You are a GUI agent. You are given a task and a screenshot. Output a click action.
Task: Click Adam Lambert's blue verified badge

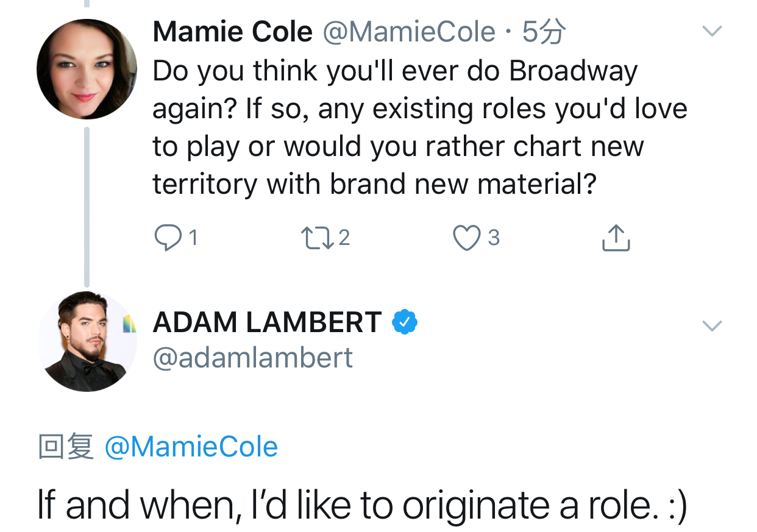click(404, 322)
